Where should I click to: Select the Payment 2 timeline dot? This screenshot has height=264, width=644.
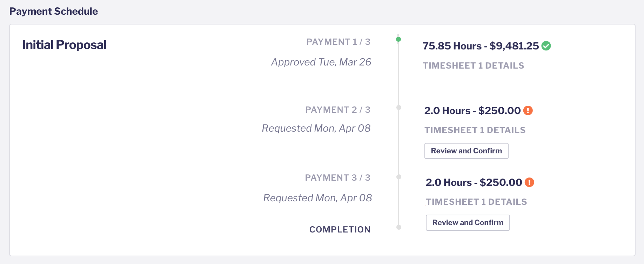(x=399, y=107)
